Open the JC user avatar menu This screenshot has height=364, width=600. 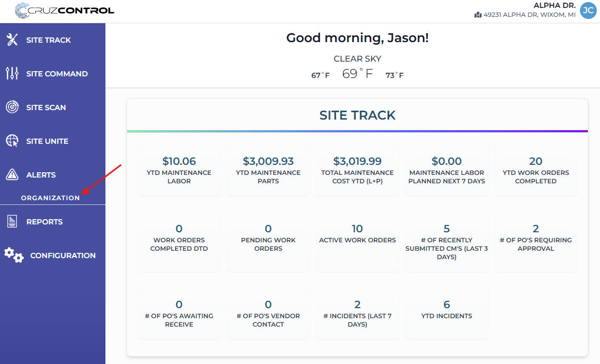click(x=588, y=10)
